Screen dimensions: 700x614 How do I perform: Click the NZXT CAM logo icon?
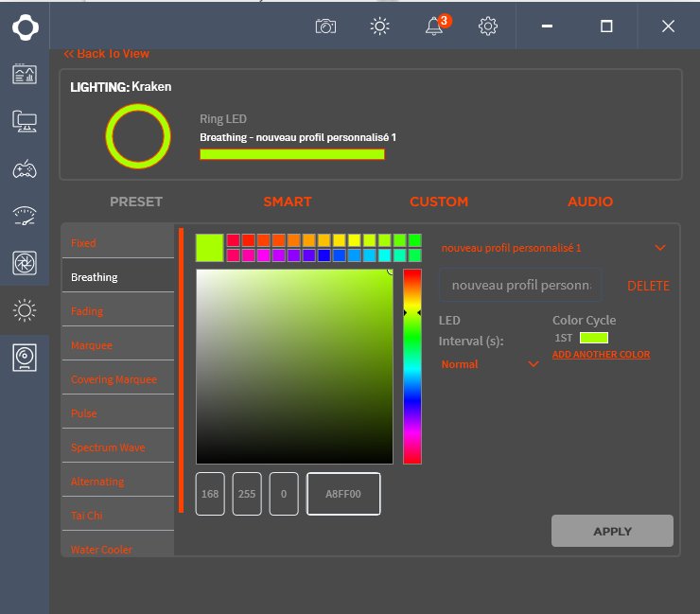25,27
